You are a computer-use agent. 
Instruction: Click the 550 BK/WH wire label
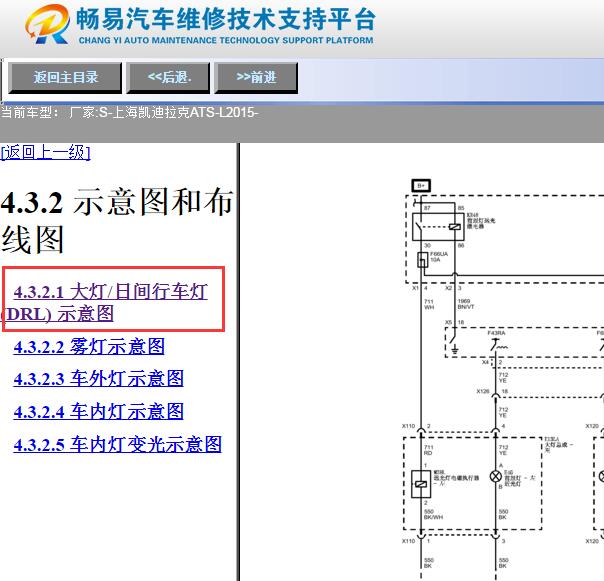(x=433, y=514)
